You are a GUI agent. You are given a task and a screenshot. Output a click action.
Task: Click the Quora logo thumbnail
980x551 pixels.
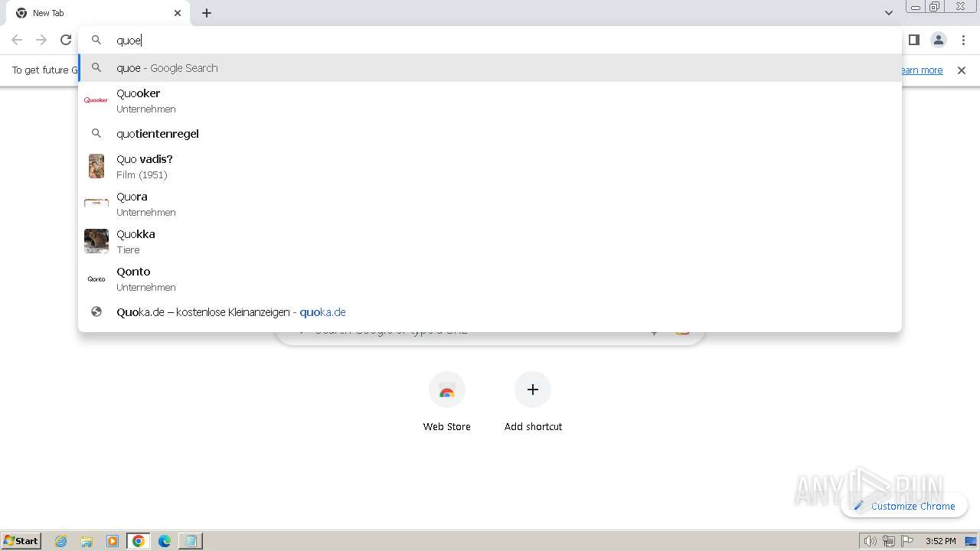pos(96,204)
